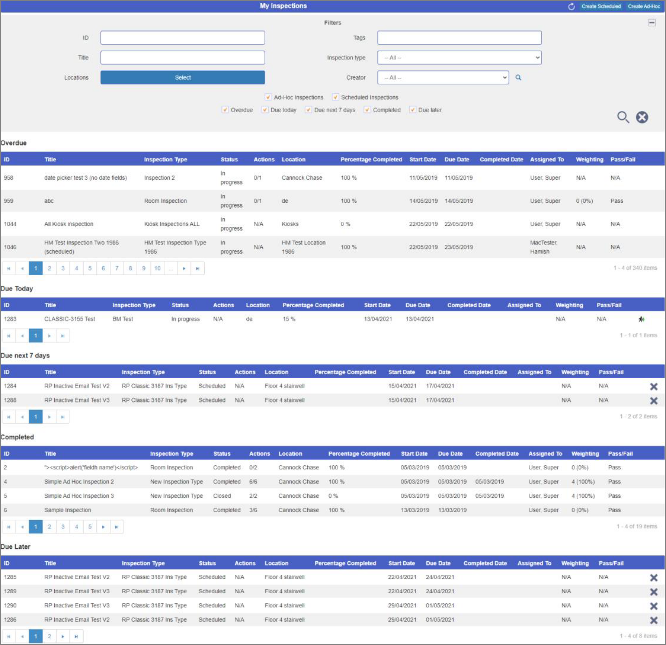Screen dimensions: 666x645
Task: Clear filters with the circled X icon
Action: pos(642,117)
